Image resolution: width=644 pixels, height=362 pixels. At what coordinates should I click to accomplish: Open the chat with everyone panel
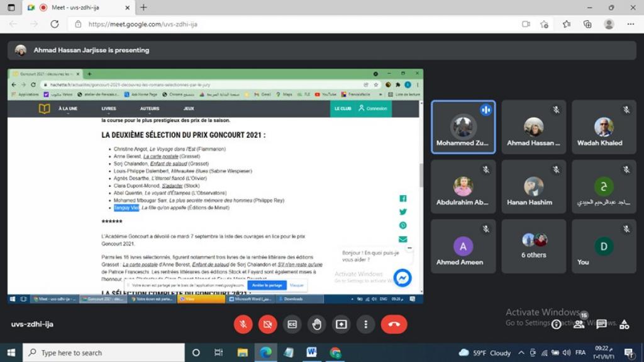coord(602,324)
